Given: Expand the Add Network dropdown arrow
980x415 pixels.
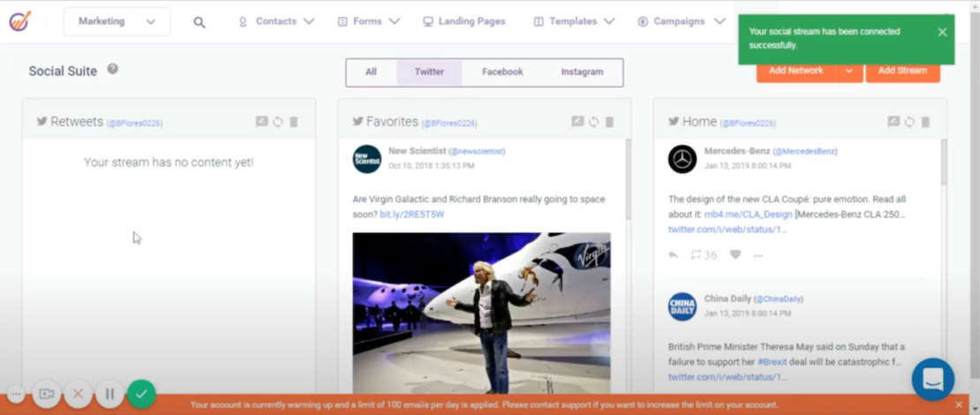Looking at the screenshot, I should click(849, 71).
